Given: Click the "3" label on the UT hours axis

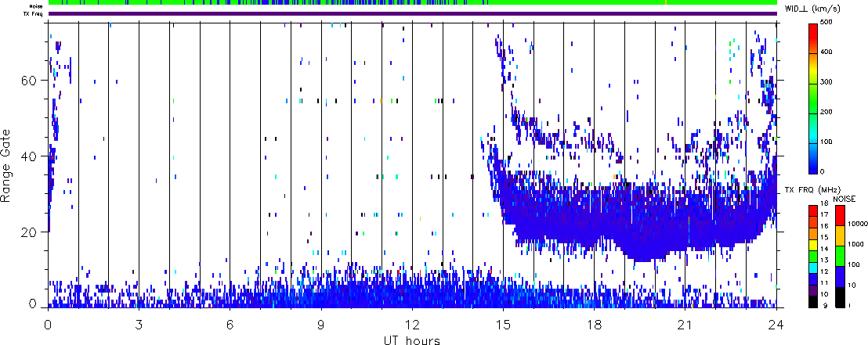Looking at the screenshot, I should 139,325.
